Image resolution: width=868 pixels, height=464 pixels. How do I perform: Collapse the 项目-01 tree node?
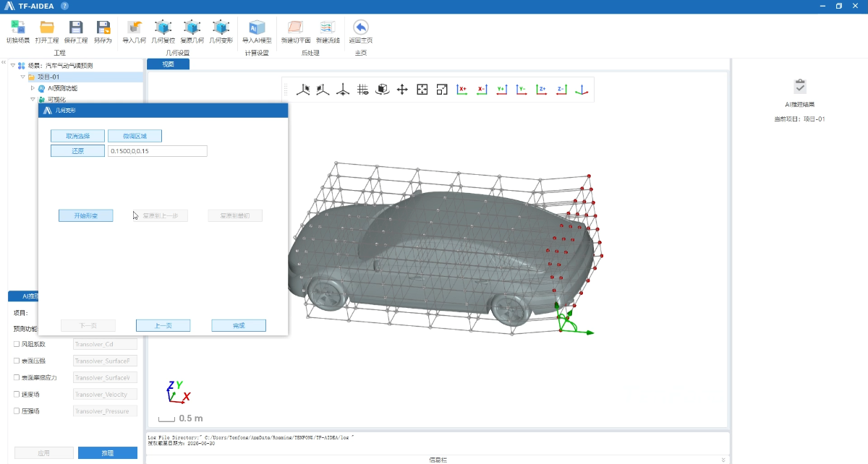tap(22, 77)
